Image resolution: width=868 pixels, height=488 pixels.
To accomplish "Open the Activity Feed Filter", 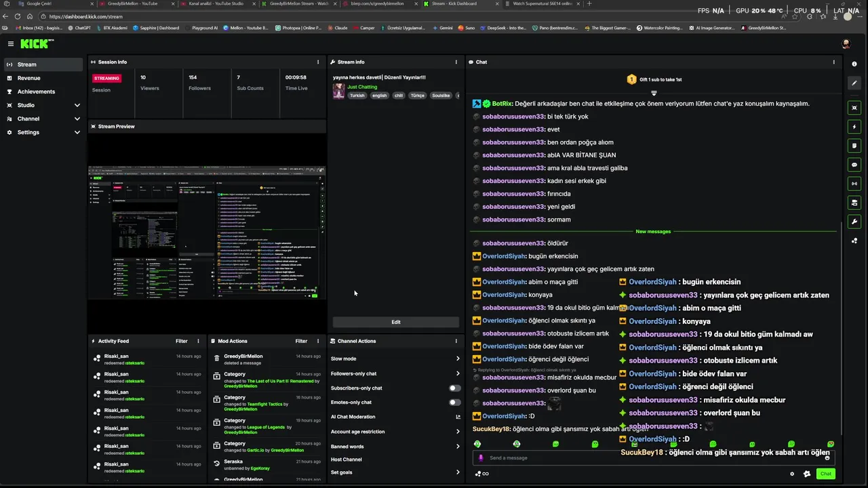I will (182, 341).
